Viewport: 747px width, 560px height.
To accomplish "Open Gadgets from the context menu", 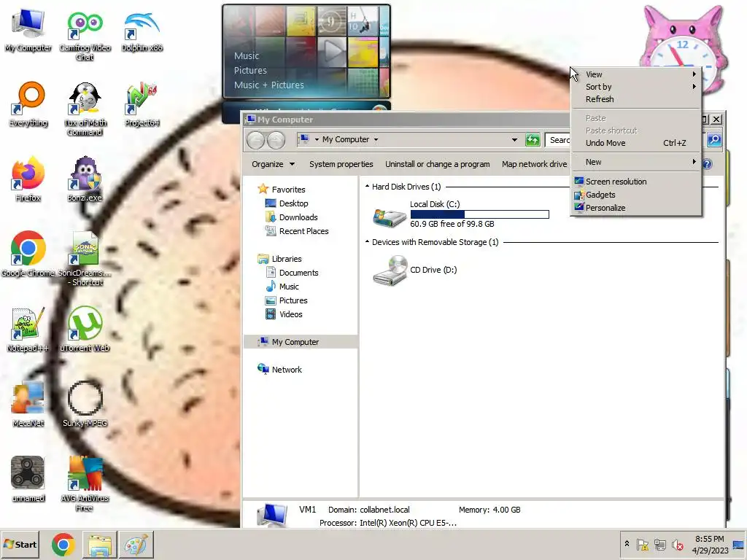I will 636,195.
